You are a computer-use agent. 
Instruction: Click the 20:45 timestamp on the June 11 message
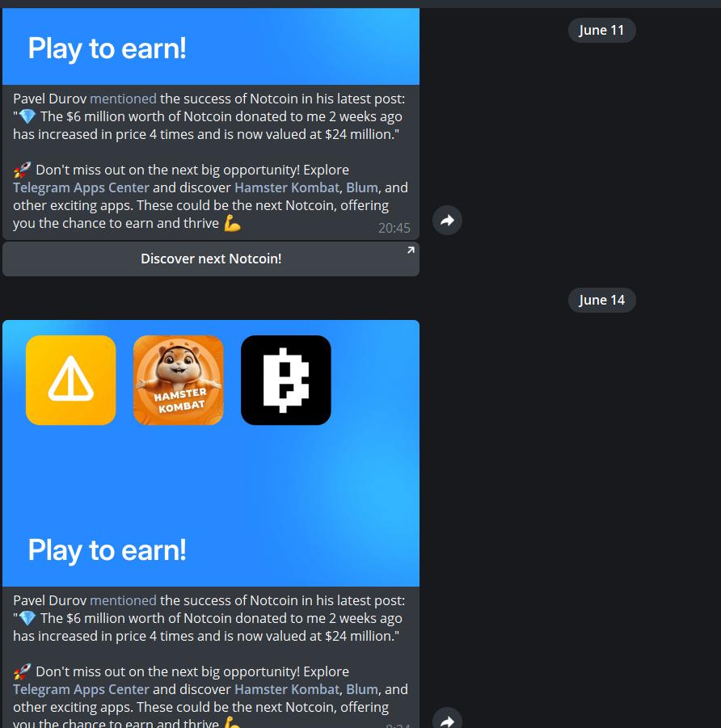click(x=394, y=228)
